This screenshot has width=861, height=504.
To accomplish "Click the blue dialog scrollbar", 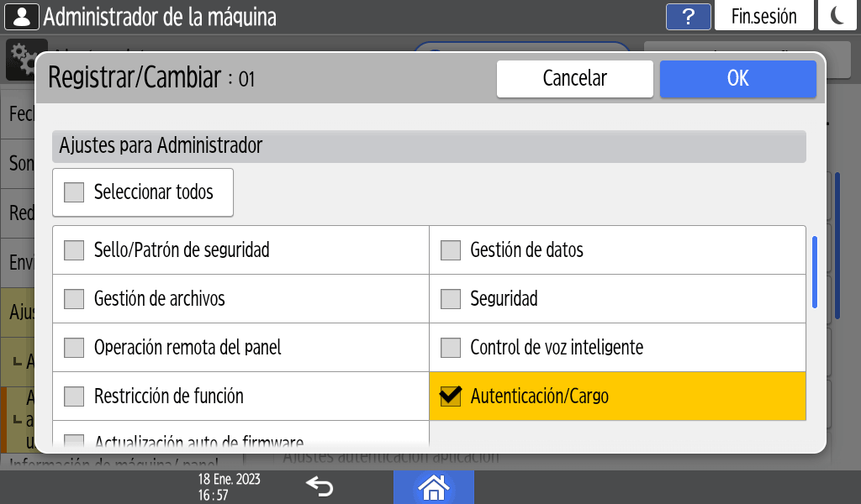I will (814, 273).
